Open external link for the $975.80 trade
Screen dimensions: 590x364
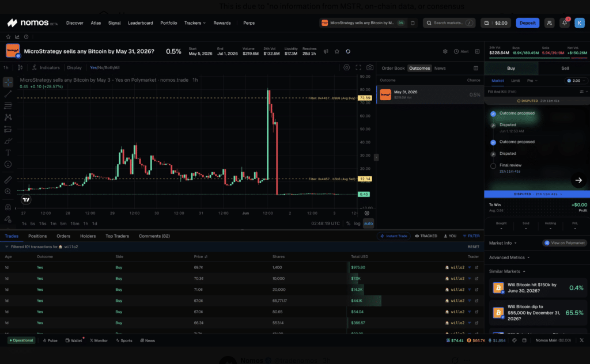476,267
